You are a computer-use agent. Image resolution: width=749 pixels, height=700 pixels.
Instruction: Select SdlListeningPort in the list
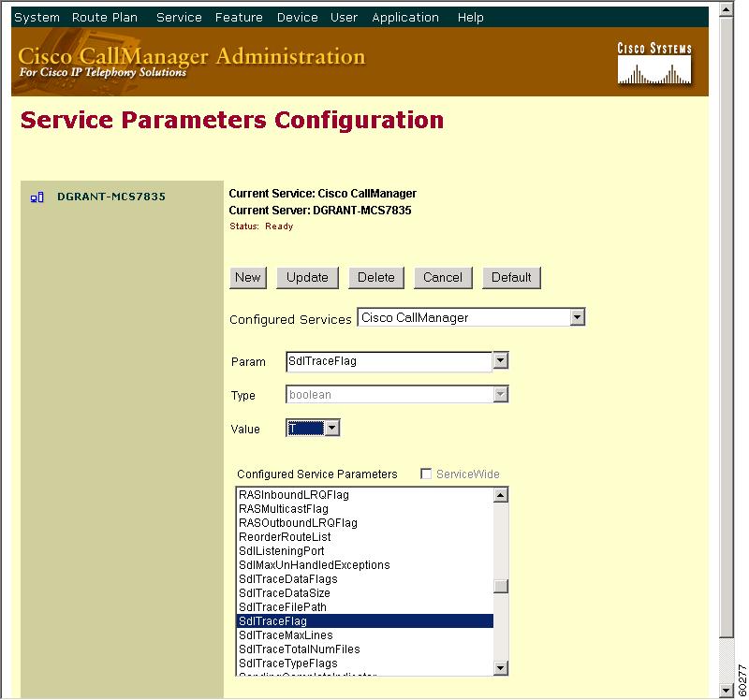pos(365,551)
